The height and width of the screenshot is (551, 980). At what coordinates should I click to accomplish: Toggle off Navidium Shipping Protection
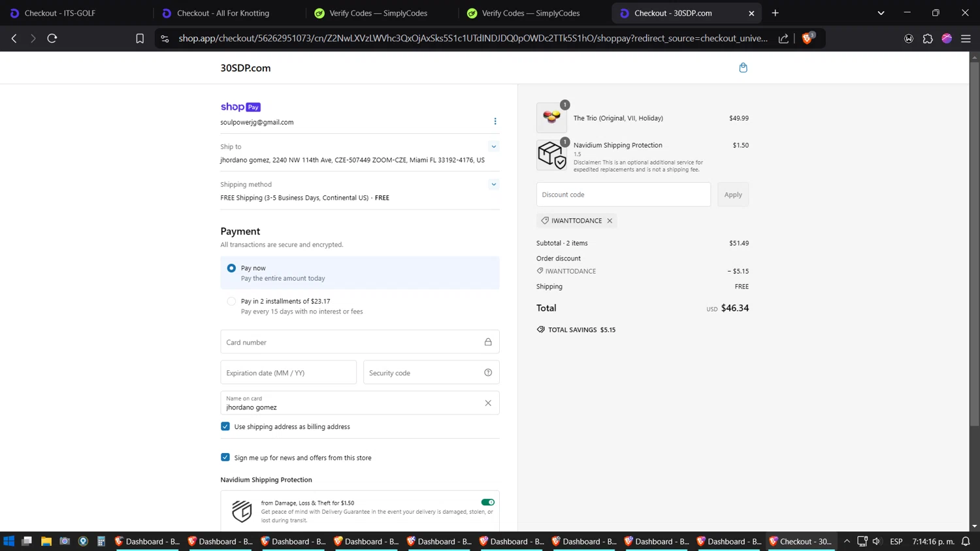coord(488,502)
